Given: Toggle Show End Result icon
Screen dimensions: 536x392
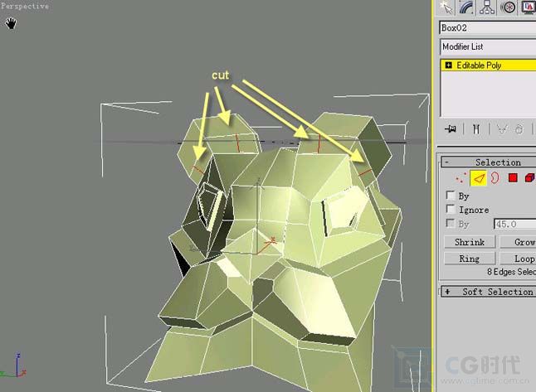Looking at the screenshot, I should [475, 129].
